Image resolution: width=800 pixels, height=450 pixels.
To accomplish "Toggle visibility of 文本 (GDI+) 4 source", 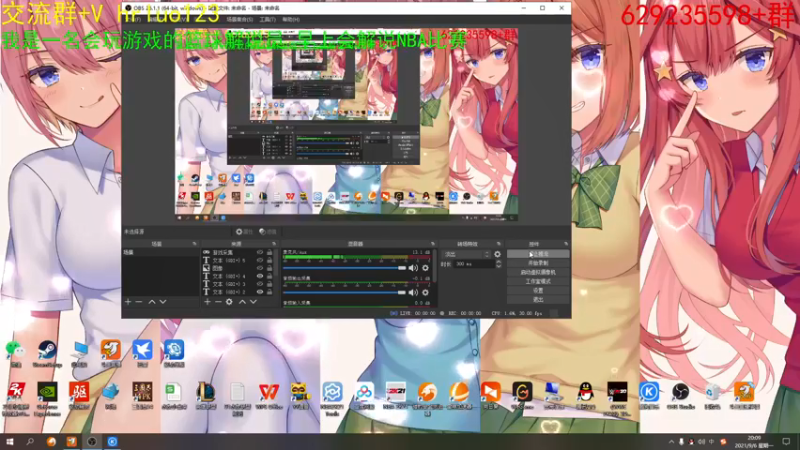I will 260,276.
